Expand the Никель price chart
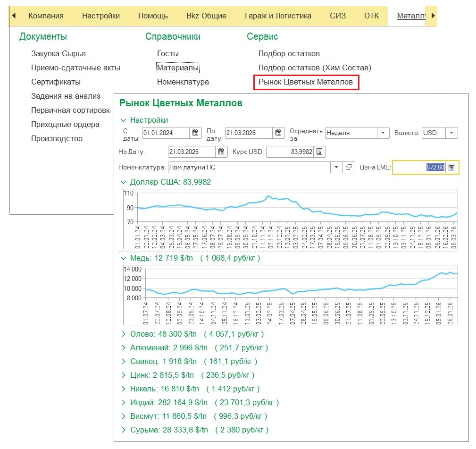Viewport: 476px width, 449px height. [x=124, y=389]
